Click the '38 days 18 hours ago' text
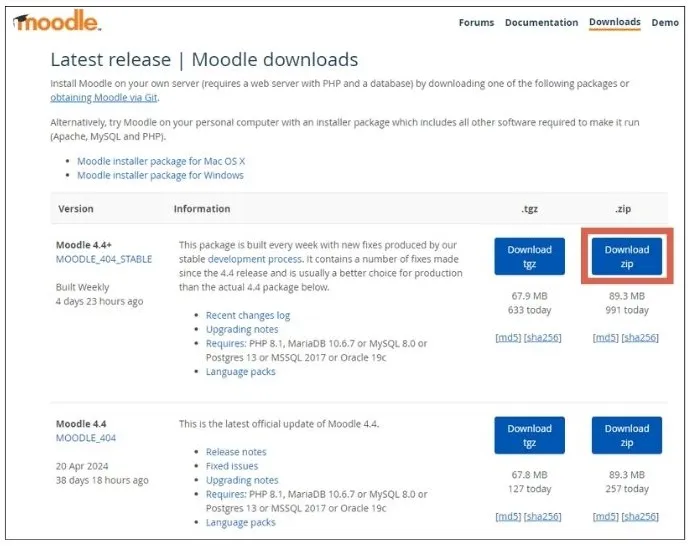Image resolution: width=691 pixels, height=546 pixels. (102, 480)
